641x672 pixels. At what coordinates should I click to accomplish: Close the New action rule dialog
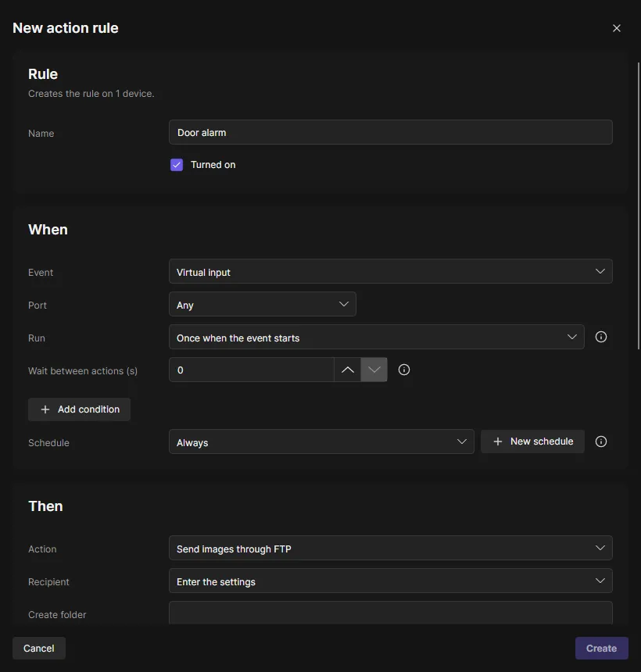pyautogui.click(x=616, y=28)
